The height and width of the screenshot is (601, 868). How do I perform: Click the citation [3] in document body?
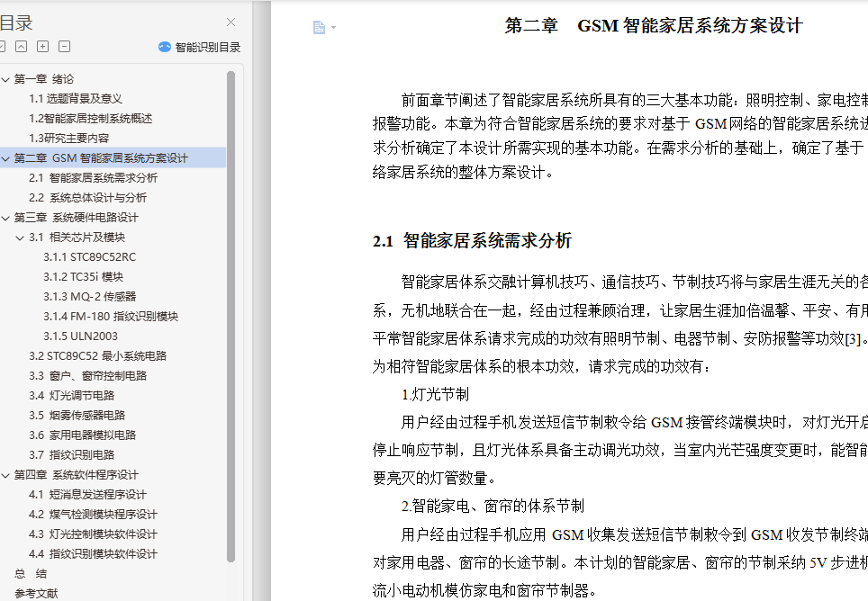[853, 339]
